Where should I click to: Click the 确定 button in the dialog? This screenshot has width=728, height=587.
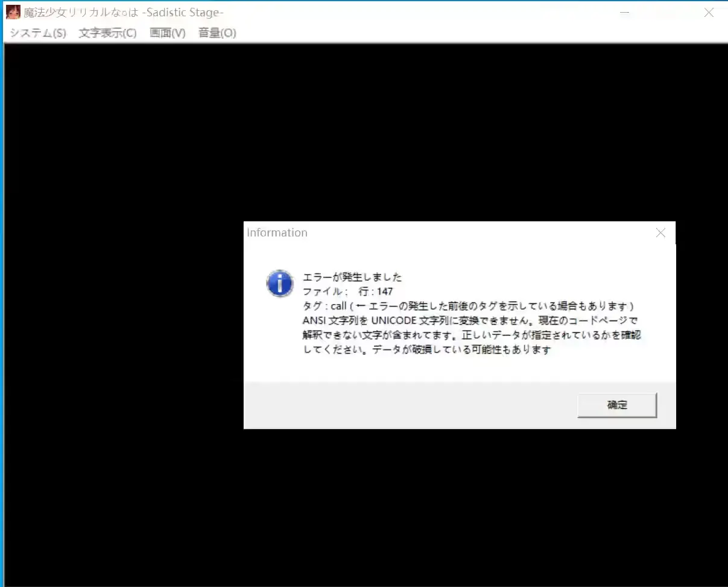617,405
